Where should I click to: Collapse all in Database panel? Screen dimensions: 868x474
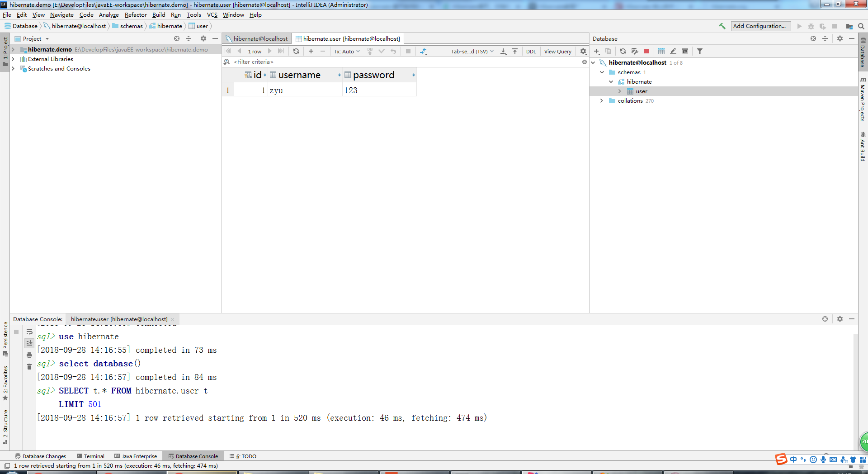point(825,38)
